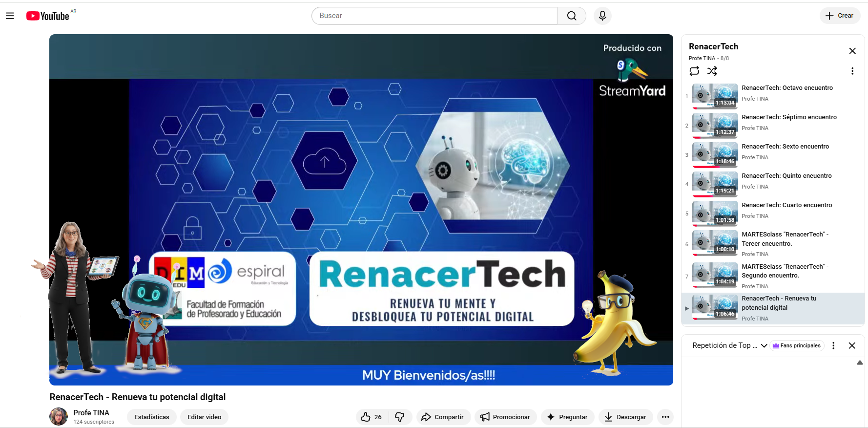Toggle playlist loop button
This screenshot has height=428, width=868.
pos(694,71)
